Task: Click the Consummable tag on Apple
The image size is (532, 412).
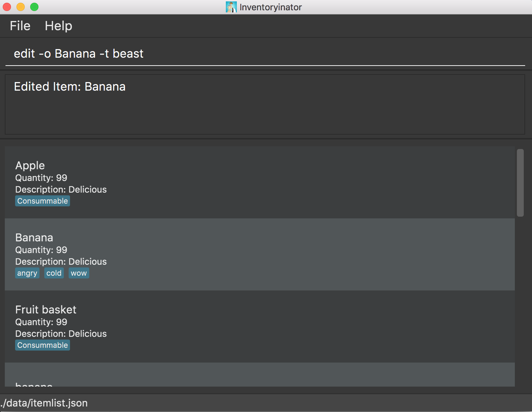Action: [x=43, y=201]
